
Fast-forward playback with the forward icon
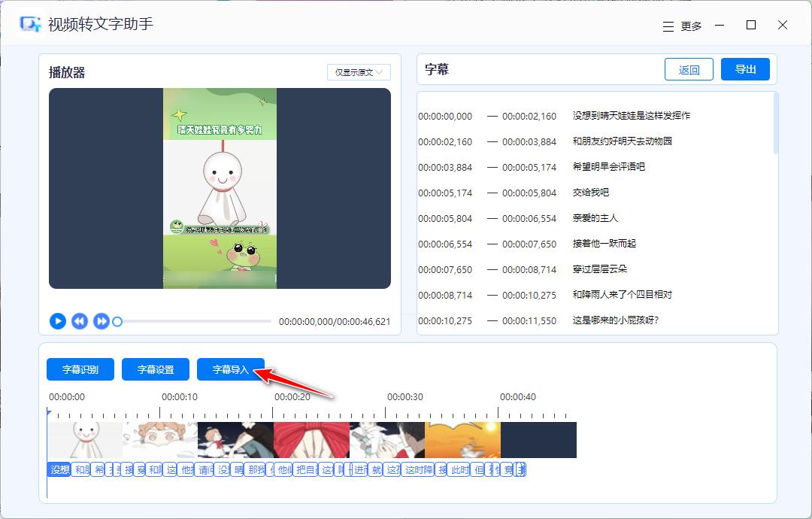coord(101,320)
